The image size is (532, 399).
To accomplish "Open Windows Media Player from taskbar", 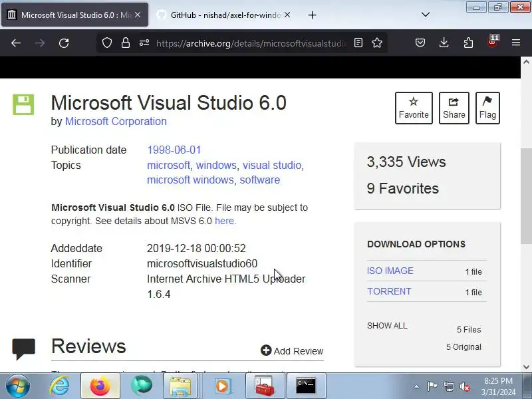I will 222,386.
